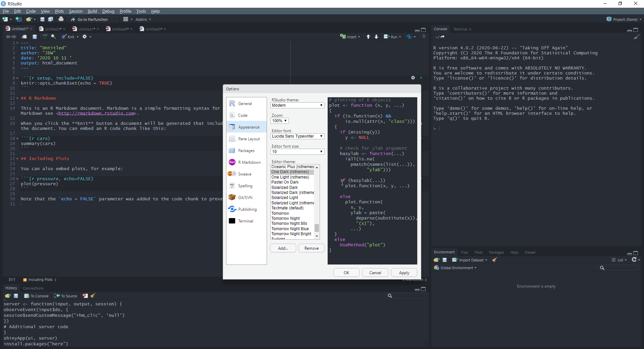644x349 pixels.
Task: Click the document outline icon in editor
Action: coord(424,37)
